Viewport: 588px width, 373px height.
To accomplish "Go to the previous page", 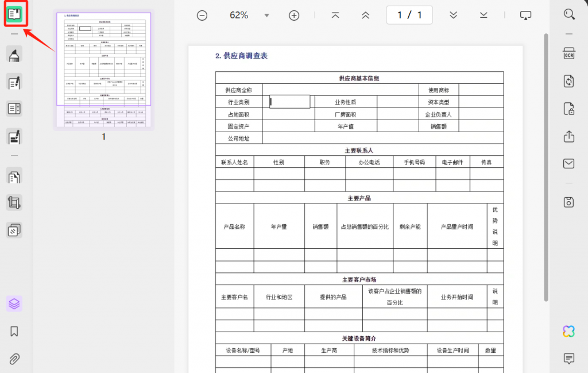I will [x=365, y=15].
